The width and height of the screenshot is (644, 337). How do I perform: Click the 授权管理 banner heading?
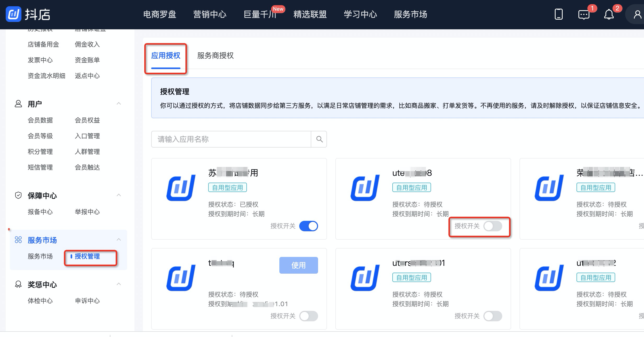(x=175, y=92)
